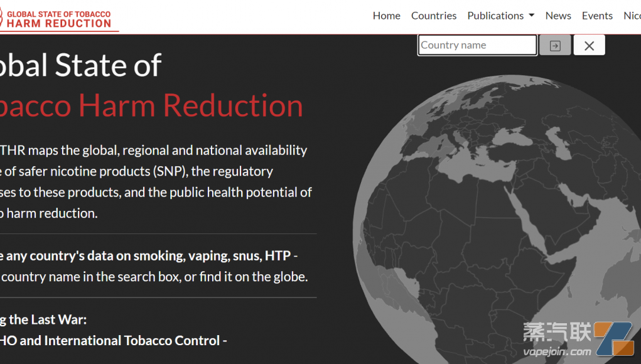Clear the country search with X icon
The image size is (641, 364).
coord(589,45)
